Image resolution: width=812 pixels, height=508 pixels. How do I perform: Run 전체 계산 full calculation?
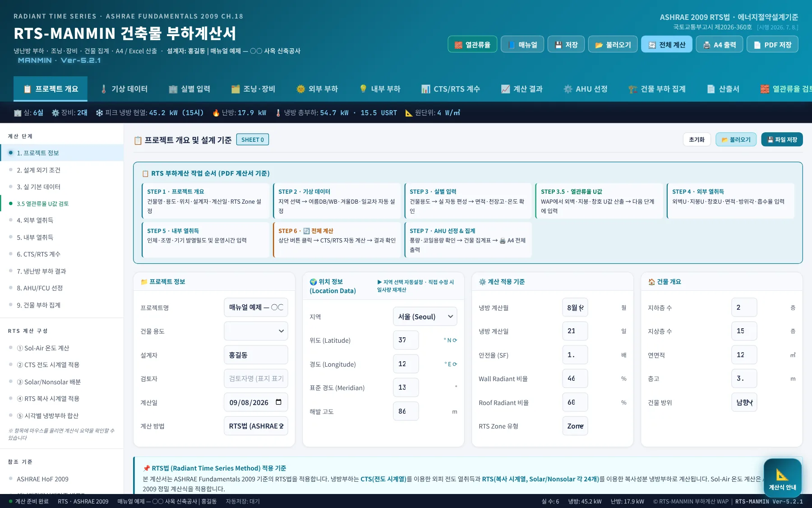(x=667, y=44)
